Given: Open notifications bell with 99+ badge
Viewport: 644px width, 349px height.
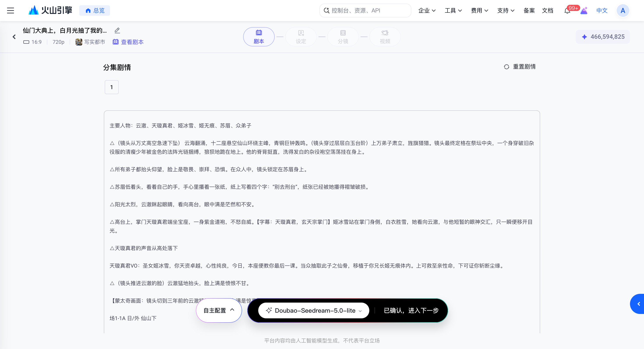Looking at the screenshot, I should tap(567, 11).
